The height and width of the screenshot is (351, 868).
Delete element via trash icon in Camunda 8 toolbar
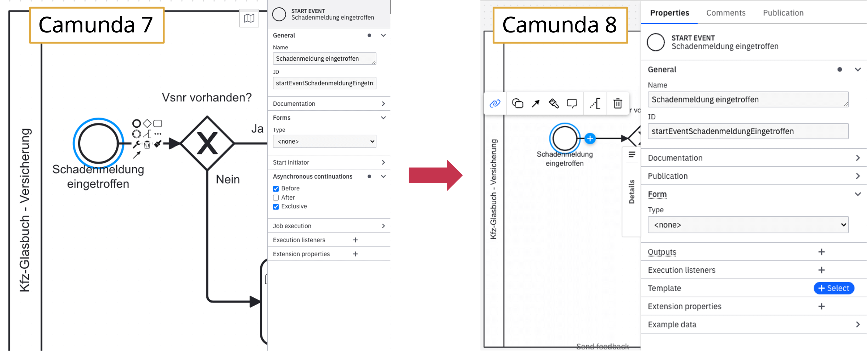coord(618,103)
